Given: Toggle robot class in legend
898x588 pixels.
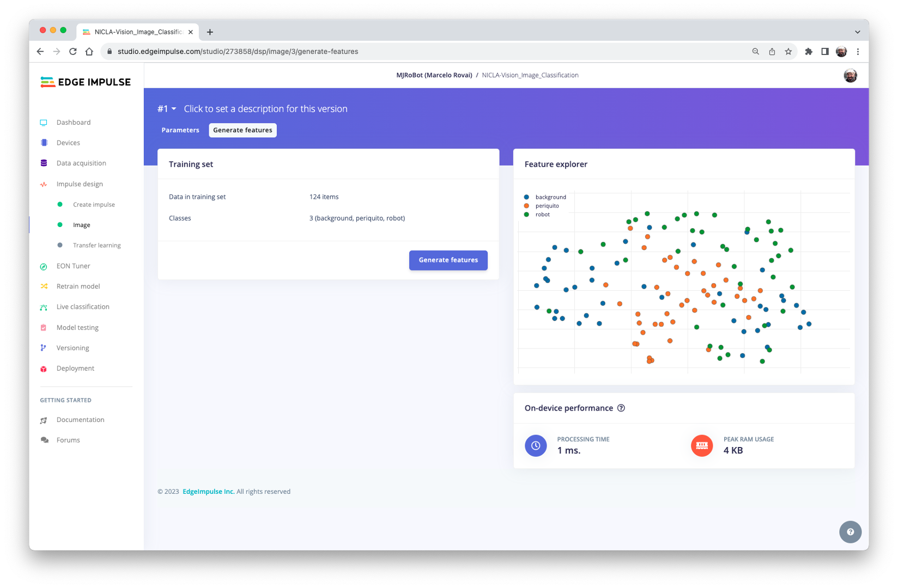Looking at the screenshot, I should (x=542, y=215).
